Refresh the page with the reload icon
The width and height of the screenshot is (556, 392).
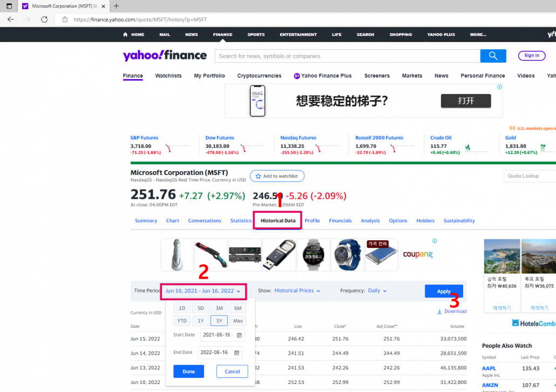click(x=45, y=19)
